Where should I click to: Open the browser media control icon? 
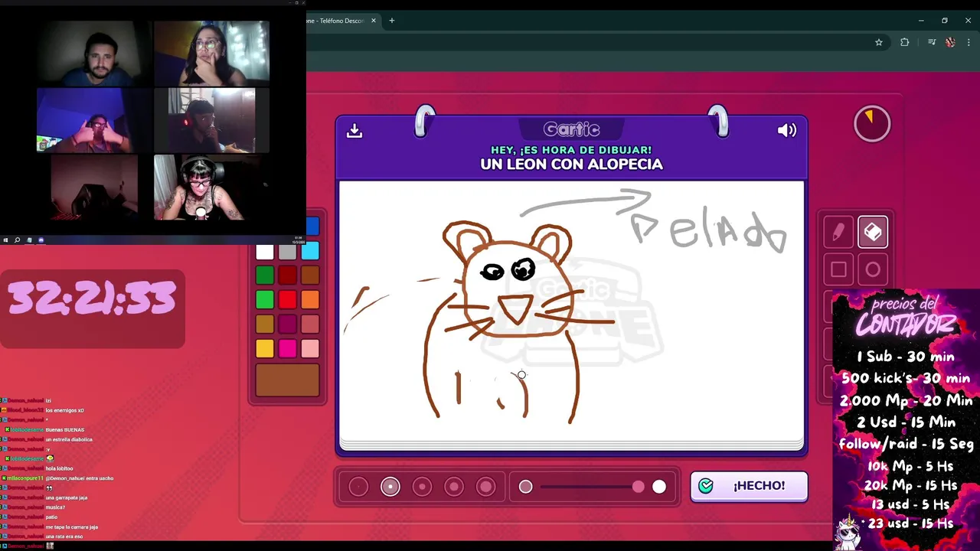[x=931, y=43]
